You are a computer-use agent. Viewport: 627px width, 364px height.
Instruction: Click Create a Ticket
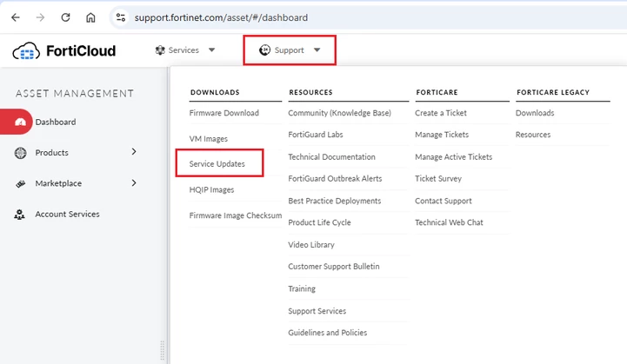click(x=441, y=113)
